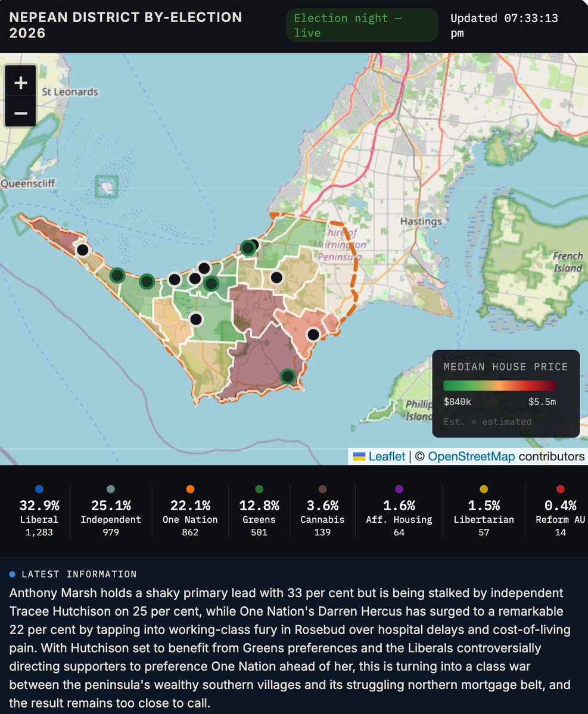Click the '501' Greens vote count
This screenshot has width=588, height=714.
pos(259,532)
